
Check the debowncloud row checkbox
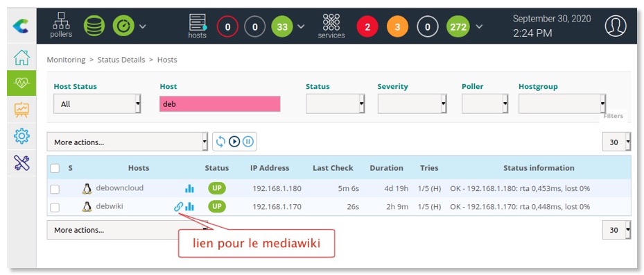(55, 189)
